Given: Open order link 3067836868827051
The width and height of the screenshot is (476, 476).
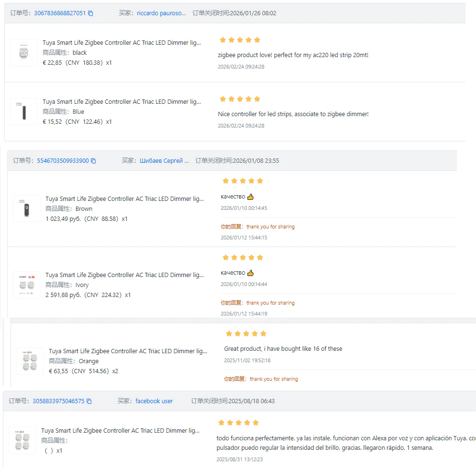Looking at the screenshot, I should click(60, 13).
